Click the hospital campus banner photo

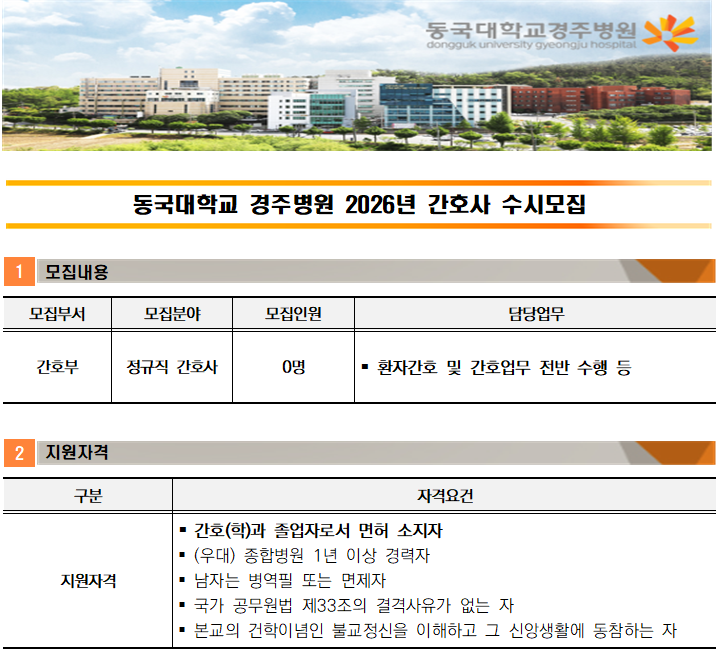[x=357, y=75]
